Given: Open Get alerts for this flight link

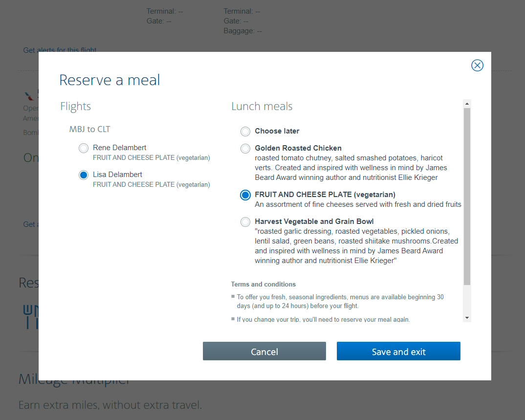Looking at the screenshot, I should click(x=60, y=50).
